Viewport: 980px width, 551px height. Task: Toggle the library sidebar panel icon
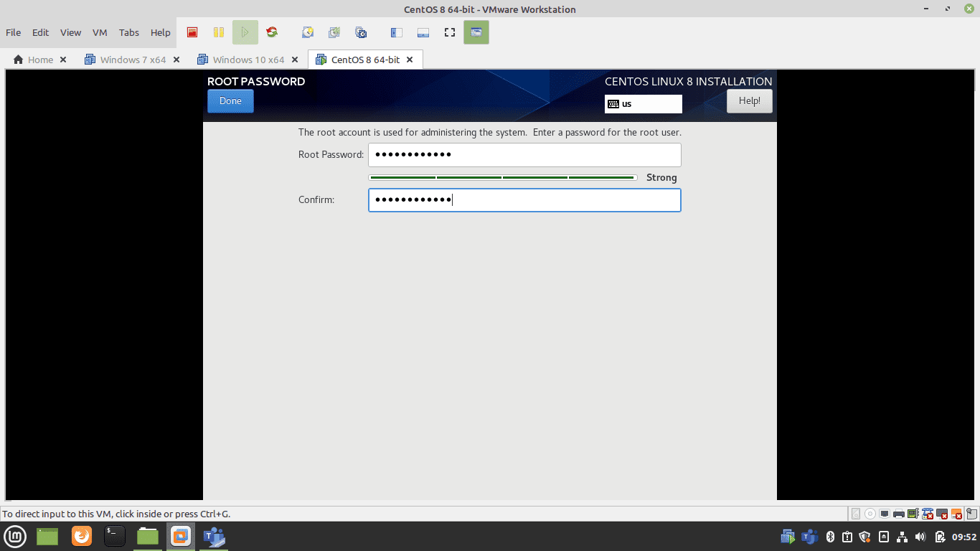click(396, 32)
